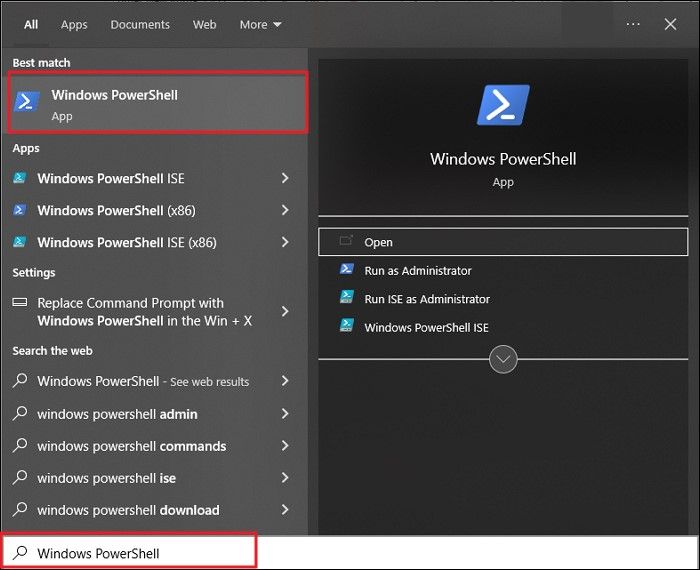Image resolution: width=700 pixels, height=570 pixels.
Task: Click the magnifier icon in the search box
Action: [20, 553]
